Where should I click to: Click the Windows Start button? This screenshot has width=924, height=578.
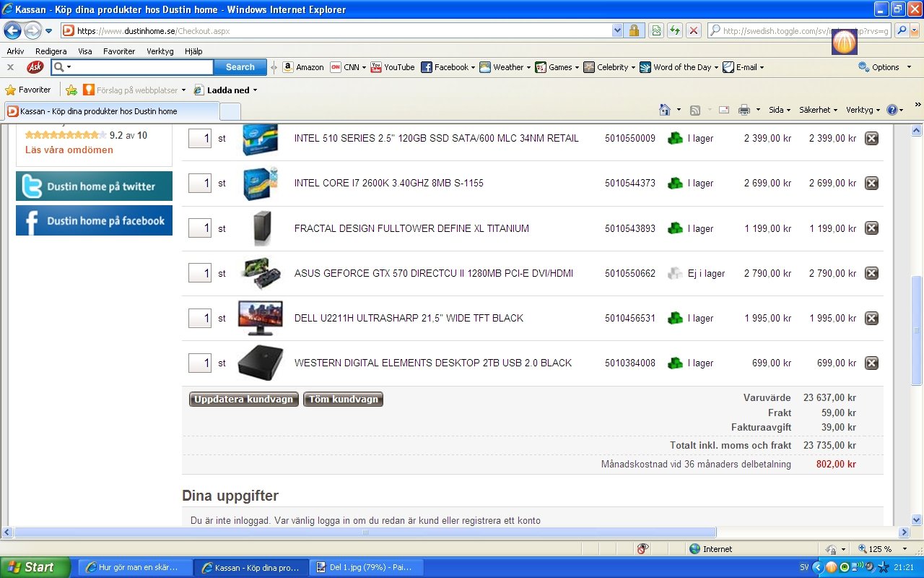(35, 567)
